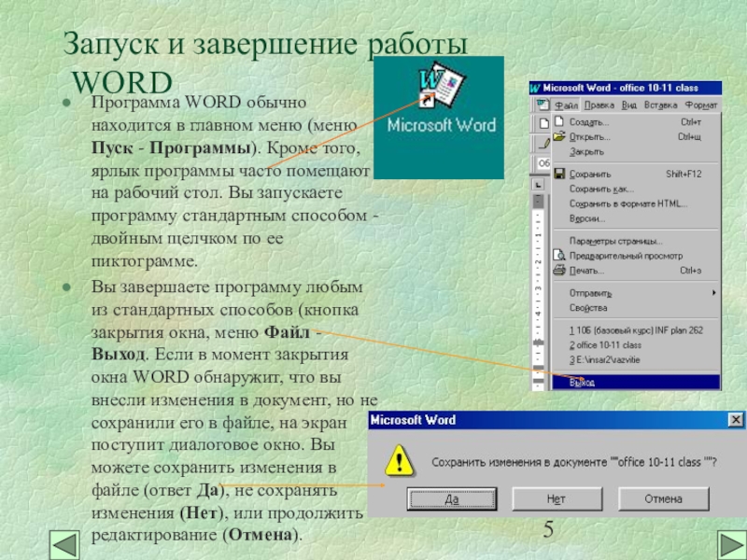Expand the Отправить submenu arrow
This screenshot has height=560, width=747.
[x=713, y=292]
